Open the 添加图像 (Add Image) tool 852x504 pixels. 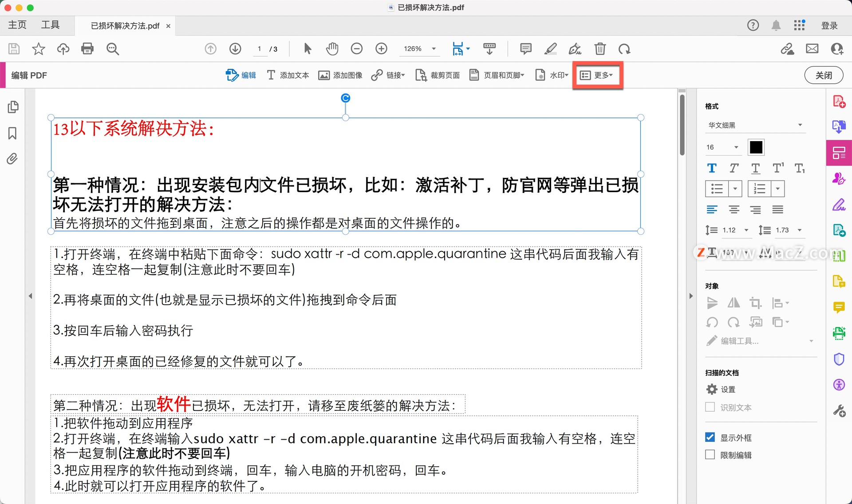340,75
